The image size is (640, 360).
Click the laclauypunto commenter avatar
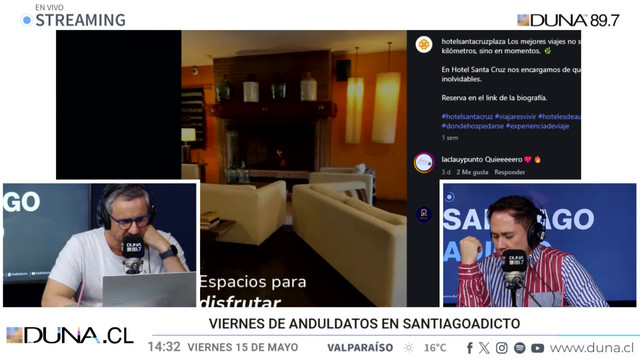[424, 162]
